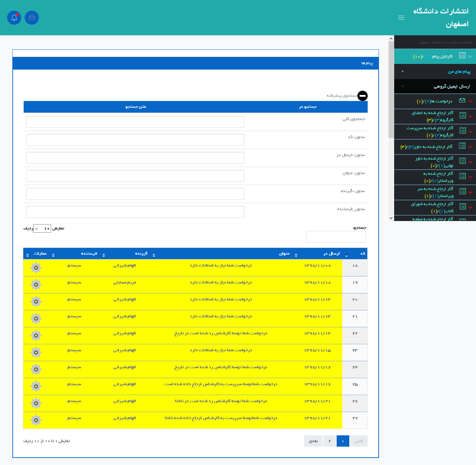Click the notification bell icon
The width and height of the screenshot is (476, 465).
pyautogui.click(x=14, y=18)
